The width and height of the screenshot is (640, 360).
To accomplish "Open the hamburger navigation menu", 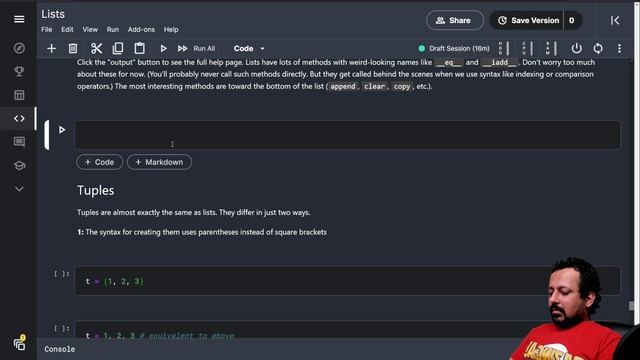I will [x=19, y=19].
